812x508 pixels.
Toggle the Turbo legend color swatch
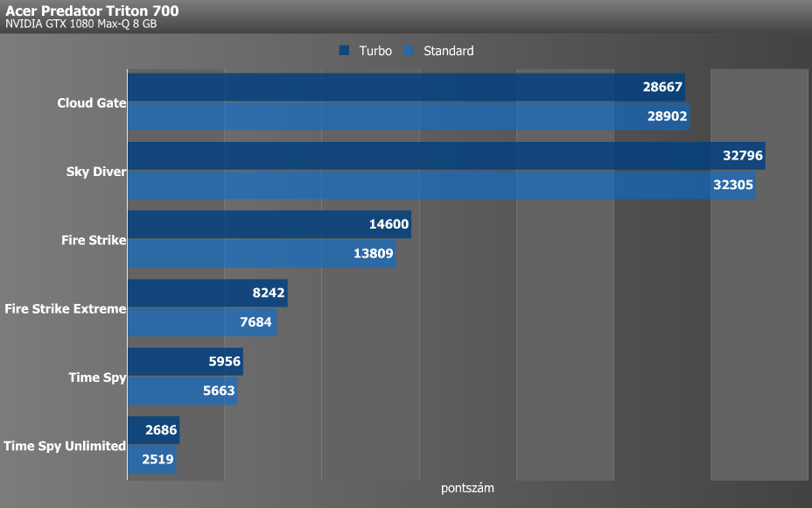(345, 50)
